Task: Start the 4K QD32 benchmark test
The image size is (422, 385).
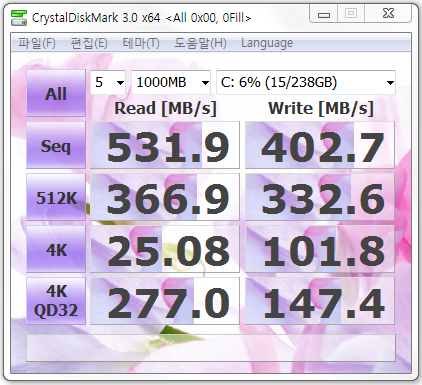Action: 56,301
